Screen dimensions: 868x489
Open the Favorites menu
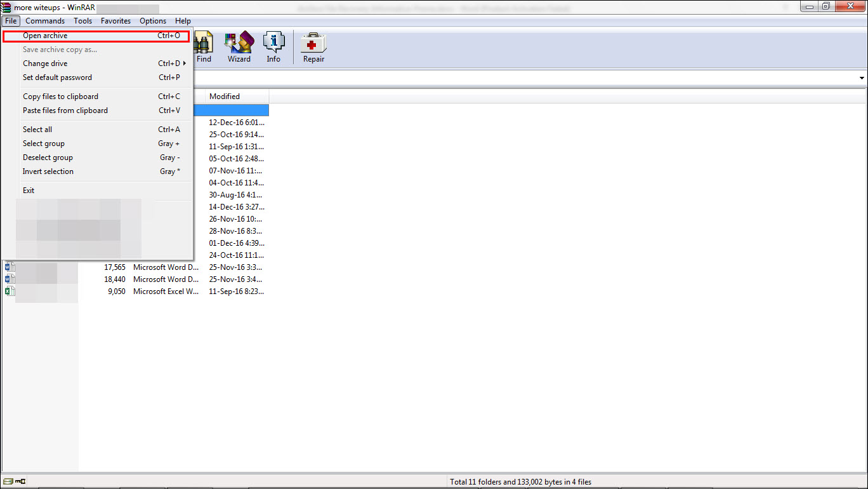[115, 21]
